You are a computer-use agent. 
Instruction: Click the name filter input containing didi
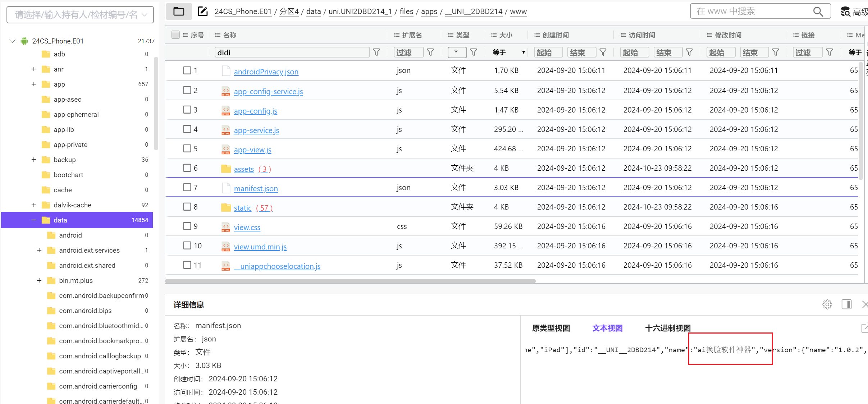click(292, 52)
